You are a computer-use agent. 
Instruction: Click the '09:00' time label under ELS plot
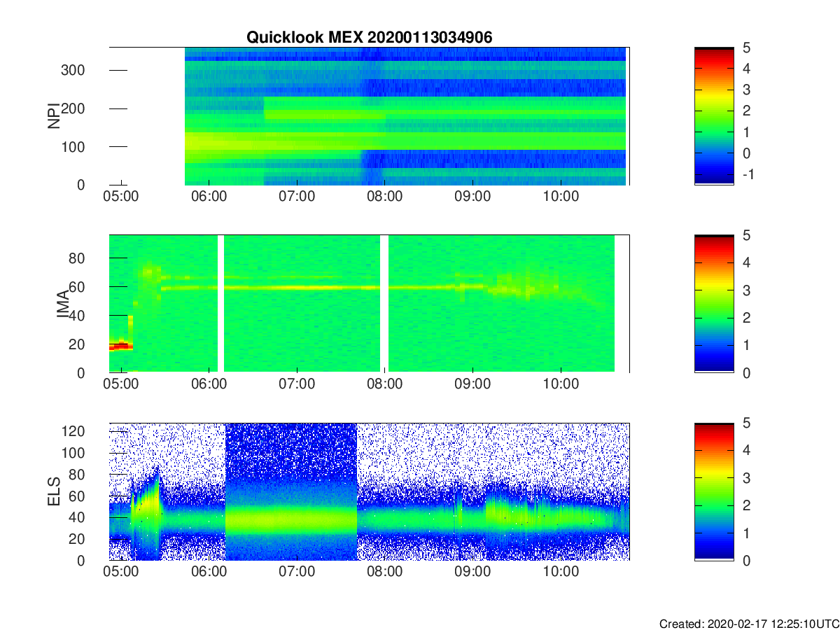(472, 572)
